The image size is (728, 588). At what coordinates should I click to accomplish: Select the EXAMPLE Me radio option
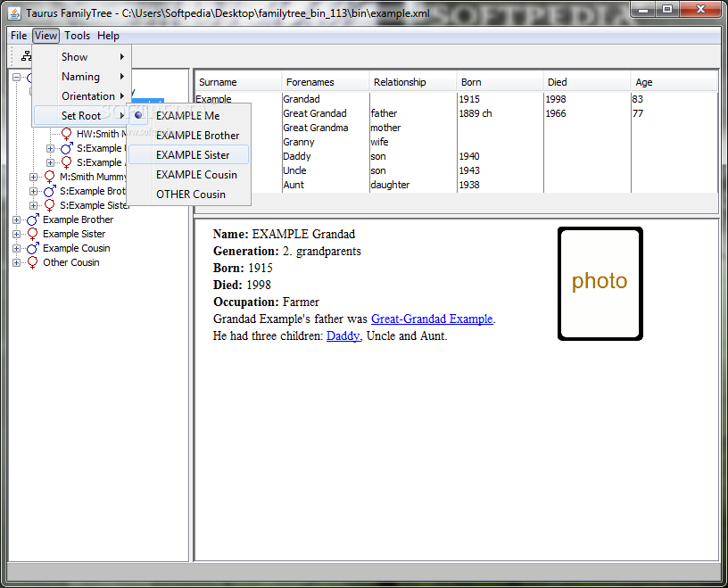[188, 116]
